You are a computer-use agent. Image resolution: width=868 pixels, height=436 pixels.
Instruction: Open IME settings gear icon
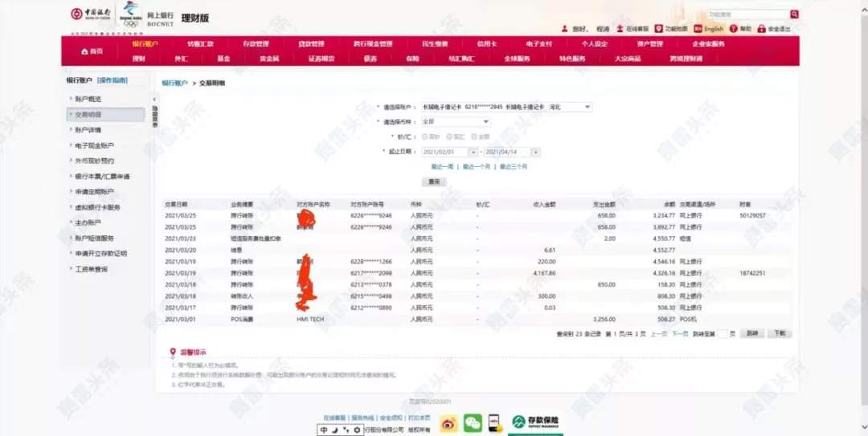coord(357,430)
